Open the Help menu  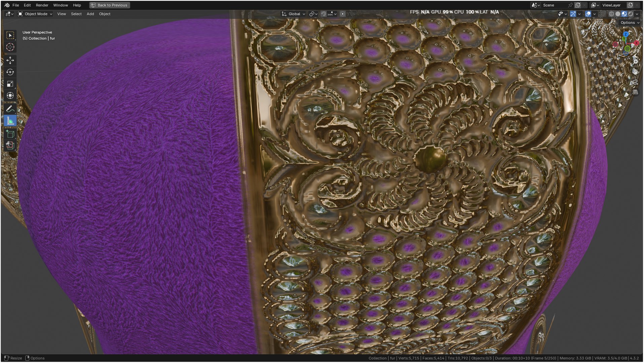77,5
